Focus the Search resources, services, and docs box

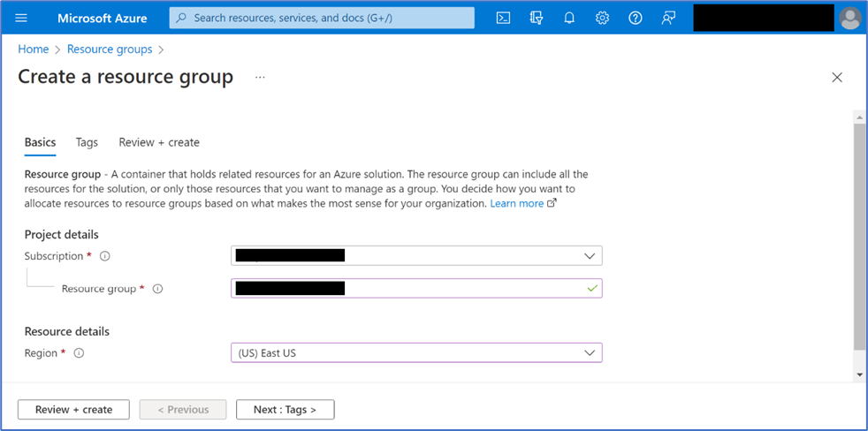(x=322, y=18)
